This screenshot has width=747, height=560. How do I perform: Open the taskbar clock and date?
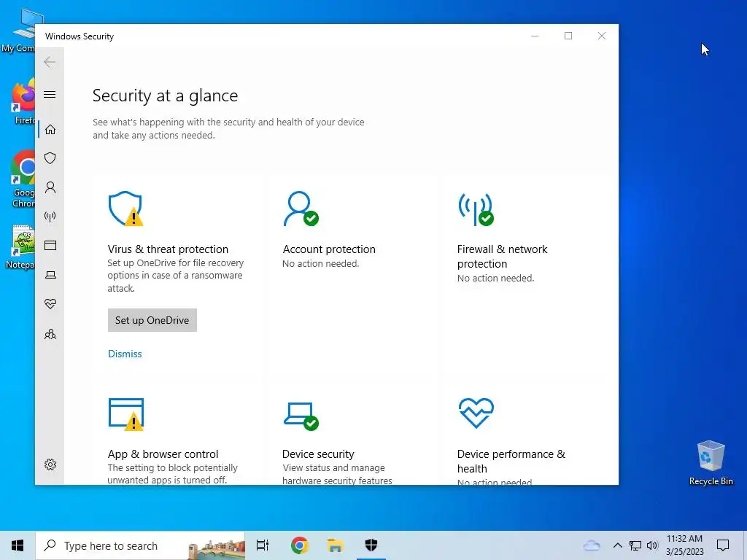point(684,545)
